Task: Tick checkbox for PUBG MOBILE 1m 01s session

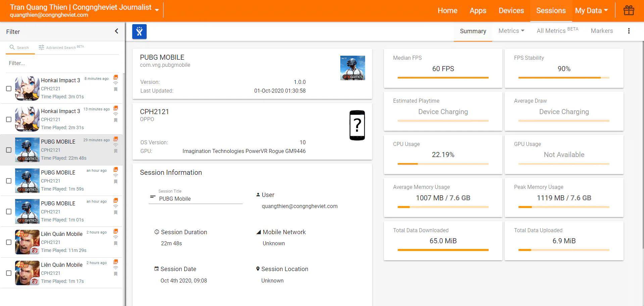Action: (x=9, y=212)
